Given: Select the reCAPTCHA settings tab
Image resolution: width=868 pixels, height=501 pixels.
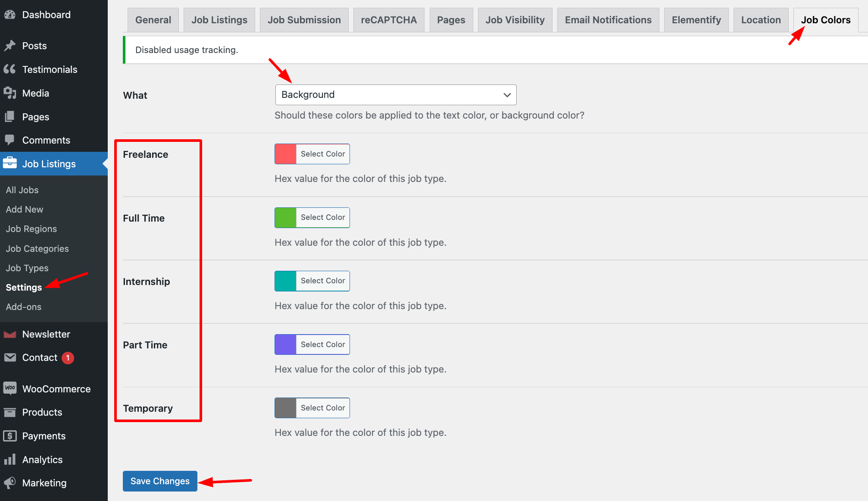Looking at the screenshot, I should [x=388, y=19].
